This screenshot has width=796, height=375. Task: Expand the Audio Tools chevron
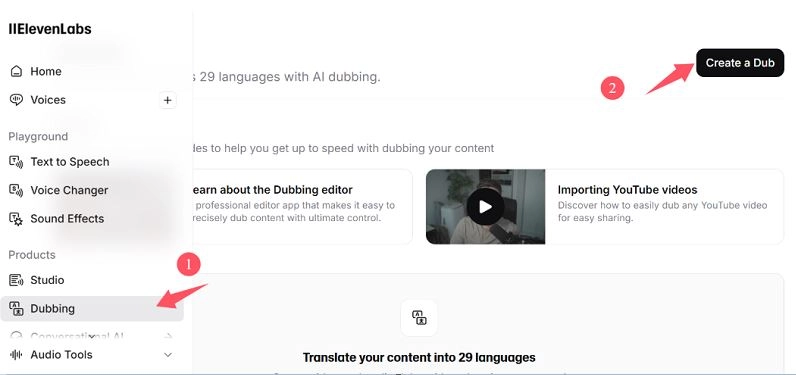168,355
